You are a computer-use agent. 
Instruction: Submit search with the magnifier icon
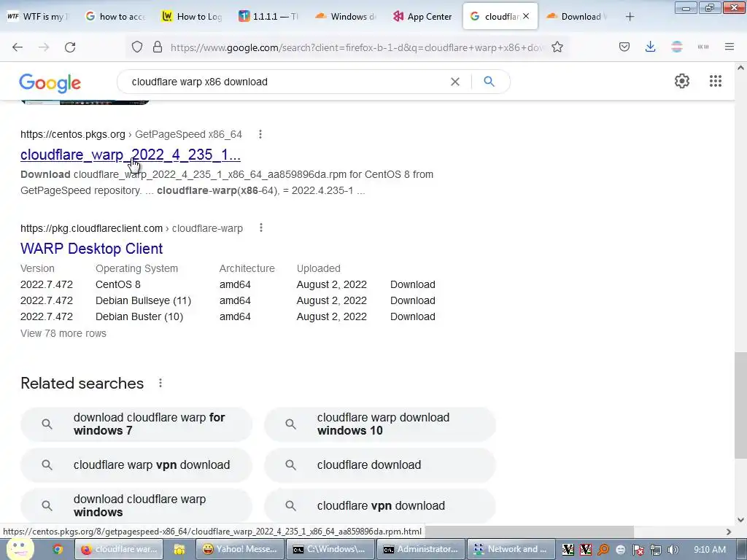coord(489,82)
